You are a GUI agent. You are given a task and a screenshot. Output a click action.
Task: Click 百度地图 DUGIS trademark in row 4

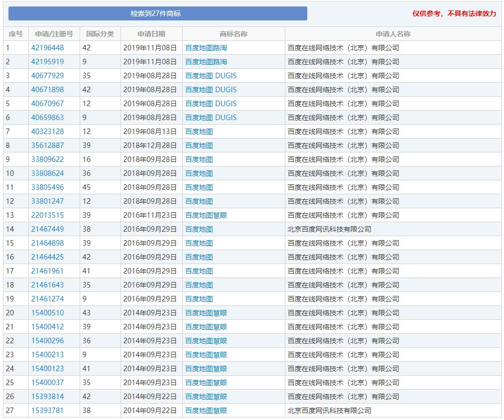click(211, 90)
